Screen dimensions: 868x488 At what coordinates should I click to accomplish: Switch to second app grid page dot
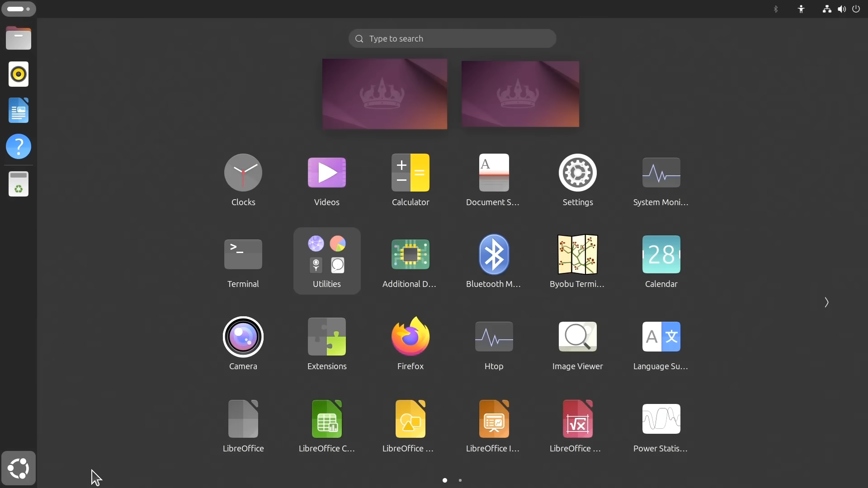[460, 480]
